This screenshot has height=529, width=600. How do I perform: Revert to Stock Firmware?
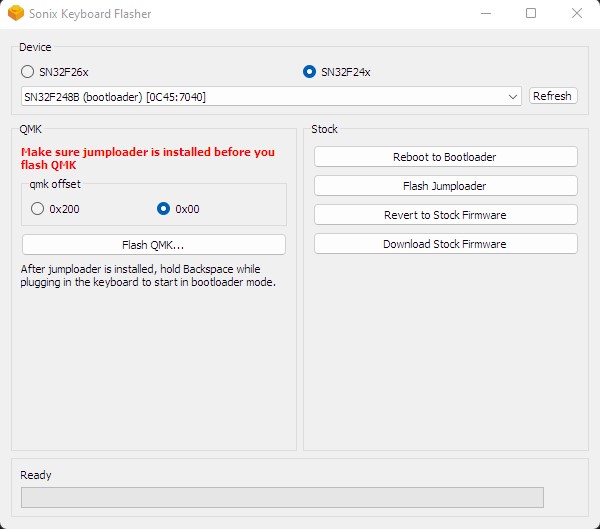pos(445,215)
